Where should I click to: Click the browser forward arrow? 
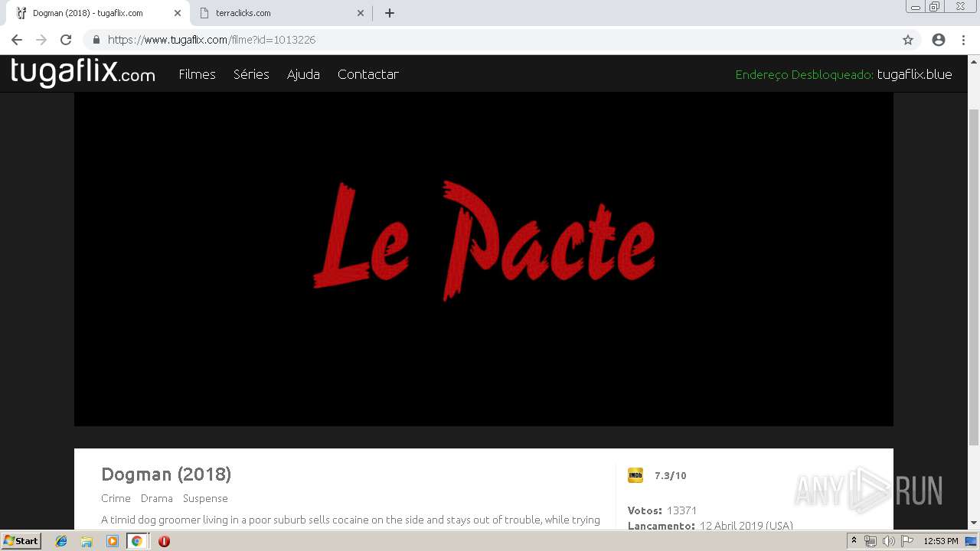(x=41, y=40)
